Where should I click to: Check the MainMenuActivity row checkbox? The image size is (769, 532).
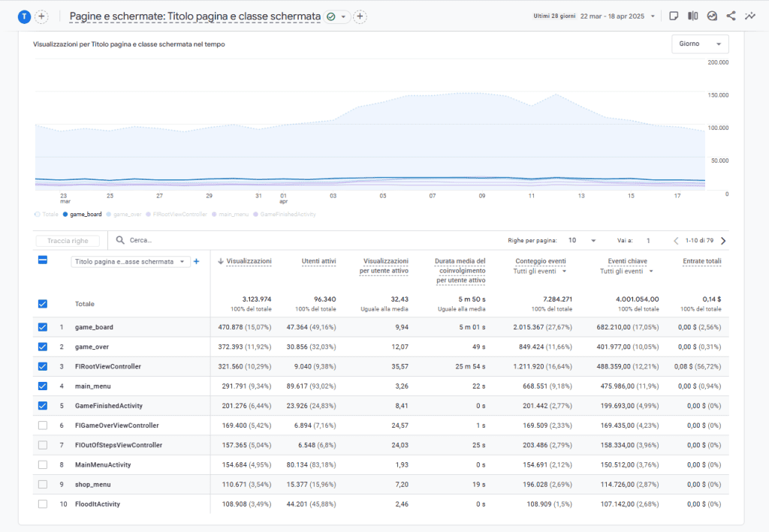(43, 464)
